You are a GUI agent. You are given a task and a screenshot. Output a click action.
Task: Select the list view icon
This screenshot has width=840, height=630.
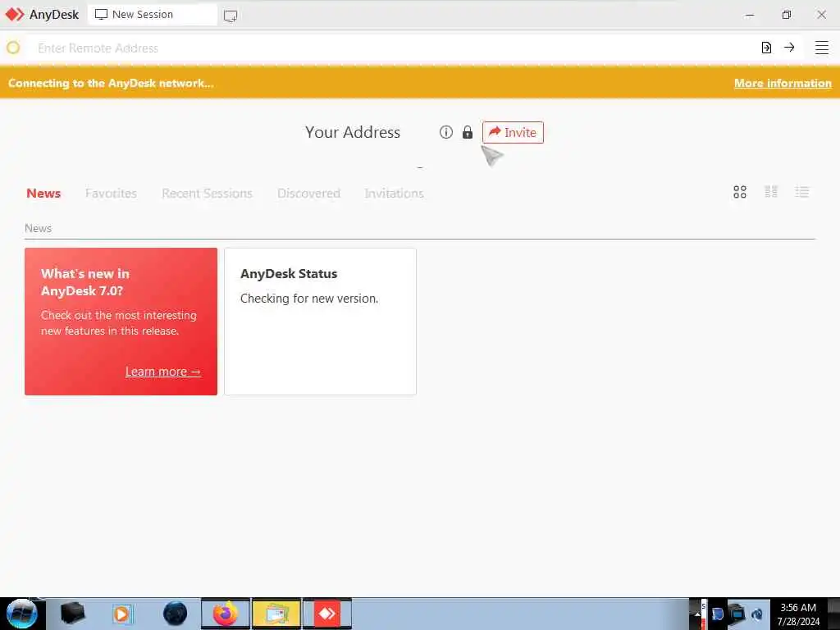pos(802,192)
